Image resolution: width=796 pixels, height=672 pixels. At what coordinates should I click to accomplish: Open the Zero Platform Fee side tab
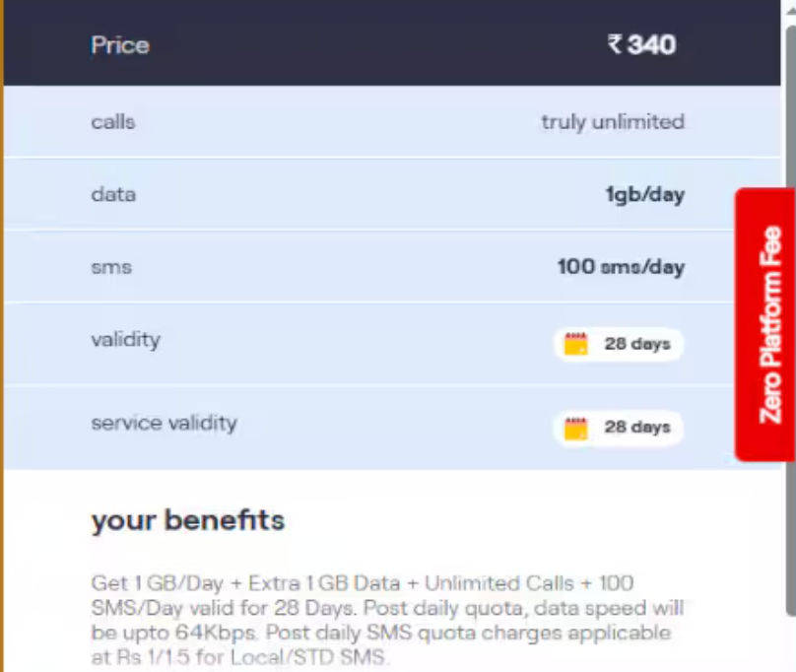point(765,324)
